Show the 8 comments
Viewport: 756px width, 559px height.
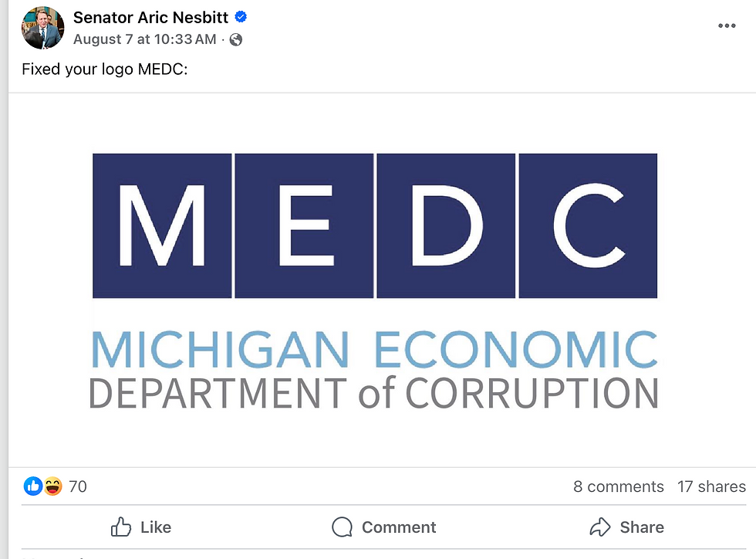point(618,486)
